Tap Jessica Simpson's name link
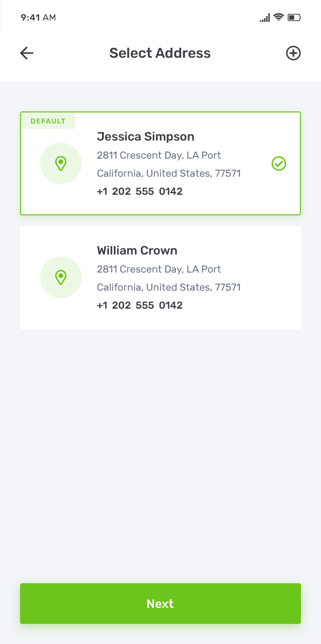The image size is (321, 644). (145, 136)
